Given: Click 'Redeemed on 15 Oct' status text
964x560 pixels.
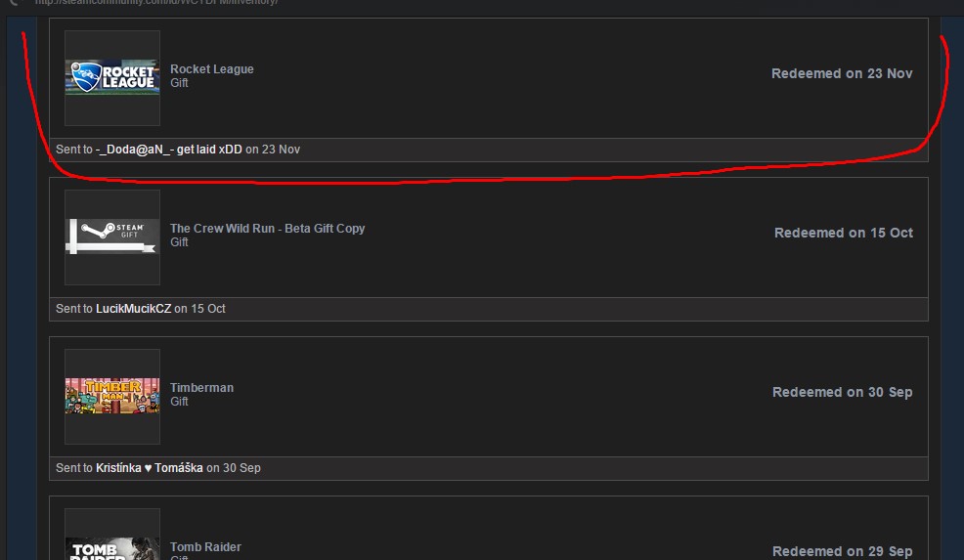Looking at the screenshot, I should pos(844,233).
